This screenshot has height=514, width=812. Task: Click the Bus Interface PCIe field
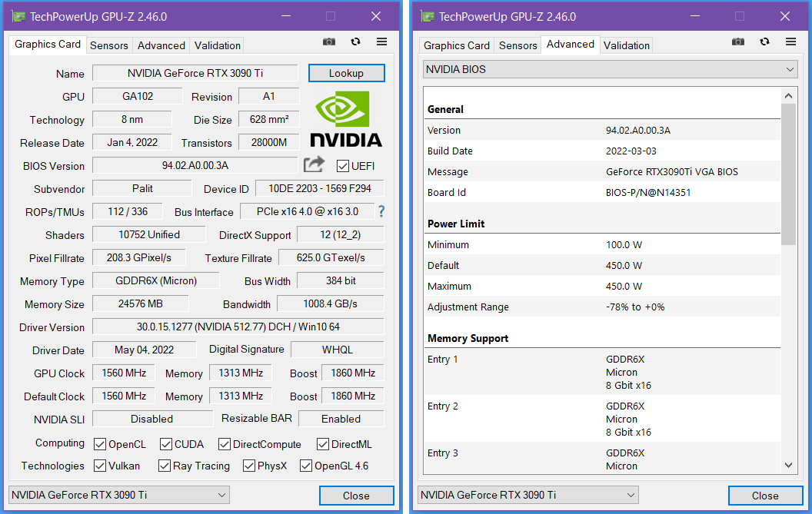click(308, 211)
